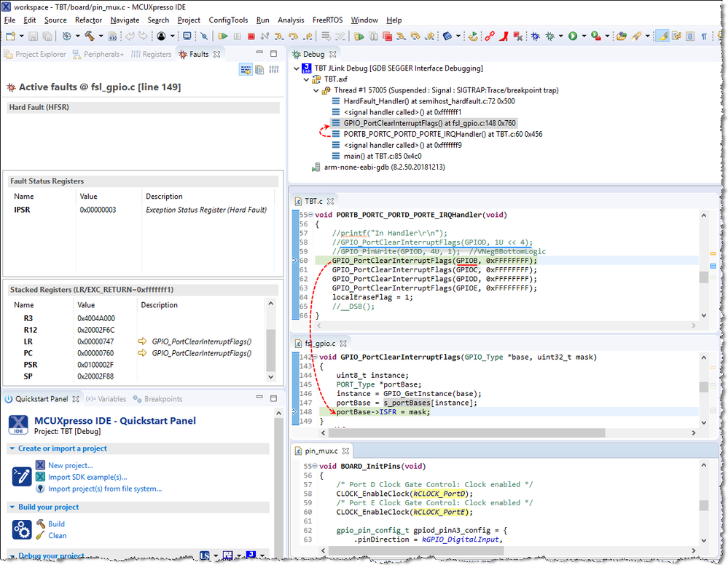The width and height of the screenshot is (728, 565).
Task: Collapse the 'Create or import a project' section
Action: tap(12, 449)
